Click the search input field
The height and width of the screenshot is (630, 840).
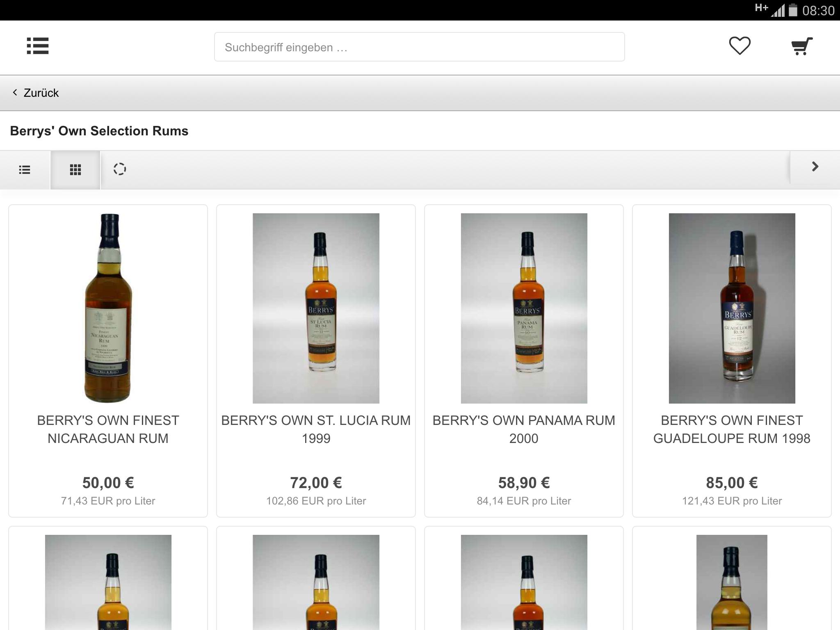(420, 47)
